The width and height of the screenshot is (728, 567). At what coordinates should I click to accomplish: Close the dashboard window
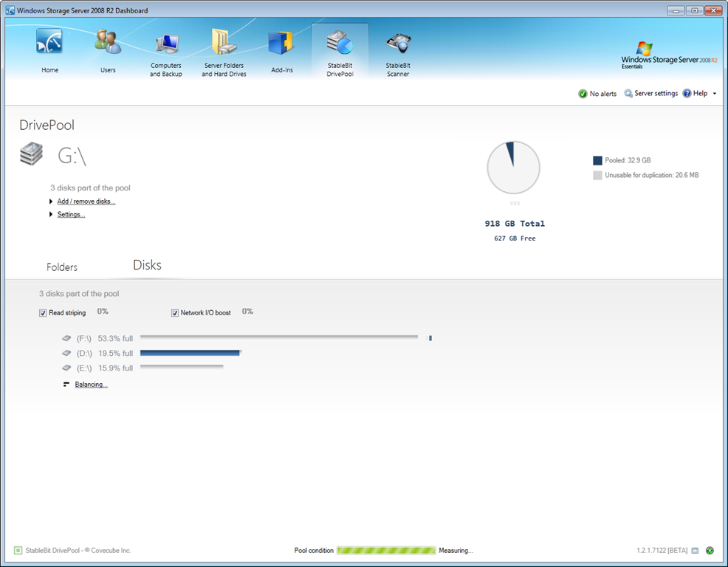(713, 10)
